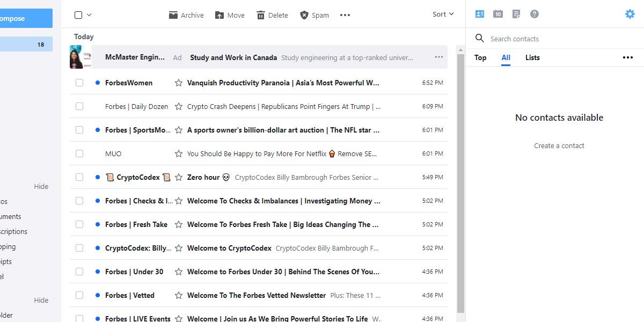Open the Sort dropdown
Screen dimensions: 644x322
click(x=442, y=14)
